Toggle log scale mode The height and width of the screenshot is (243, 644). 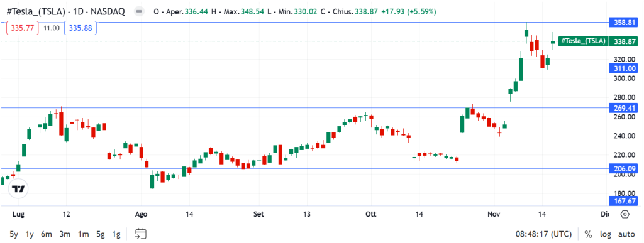[605, 234]
